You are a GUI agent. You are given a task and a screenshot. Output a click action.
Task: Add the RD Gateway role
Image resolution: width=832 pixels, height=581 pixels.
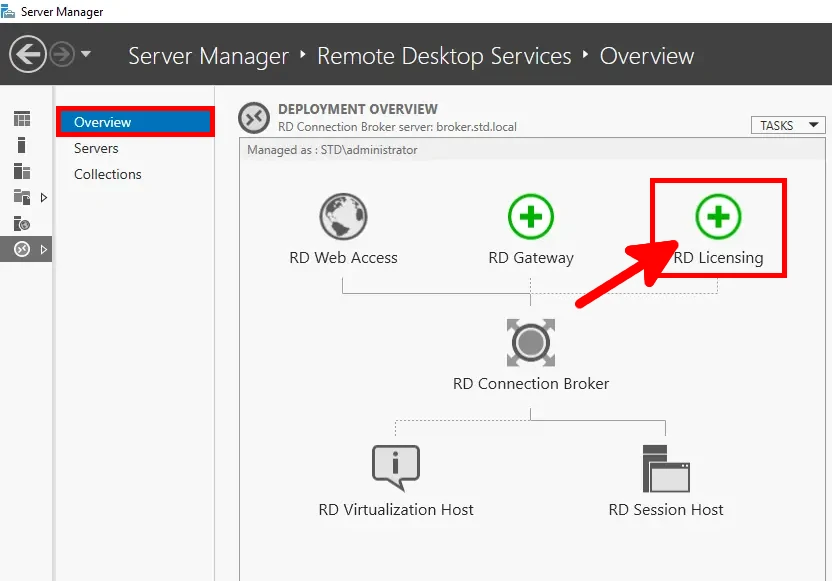click(530, 216)
